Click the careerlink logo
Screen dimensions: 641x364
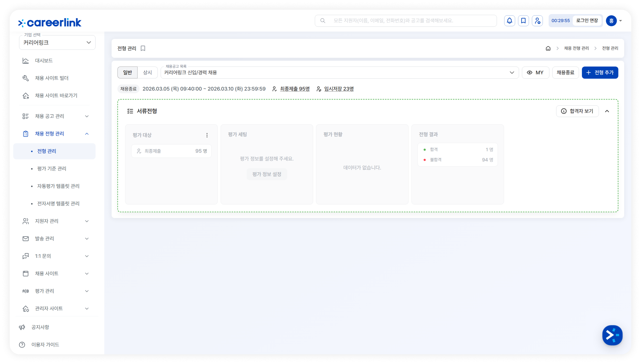50,23
